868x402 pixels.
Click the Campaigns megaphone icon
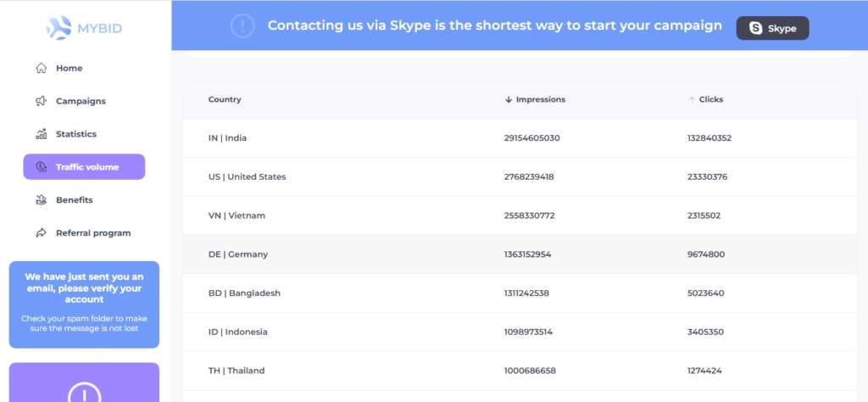[x=41, y=101]
